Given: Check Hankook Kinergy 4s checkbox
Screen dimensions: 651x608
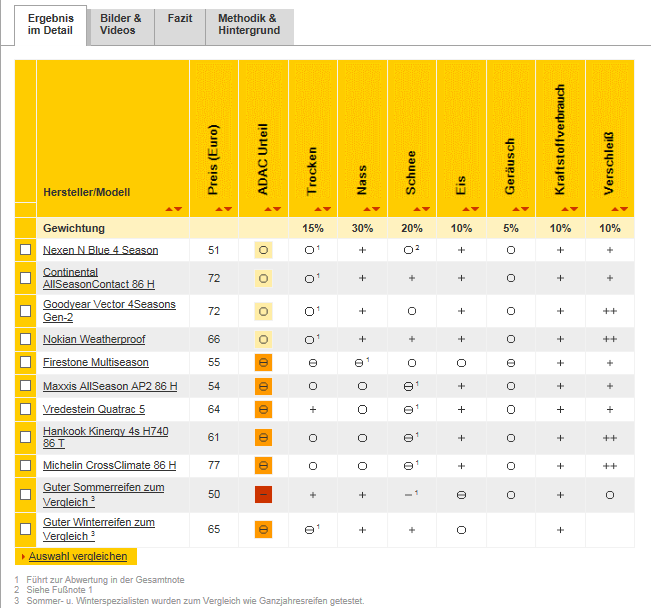Looking at the screenshot, I should 26,437.
